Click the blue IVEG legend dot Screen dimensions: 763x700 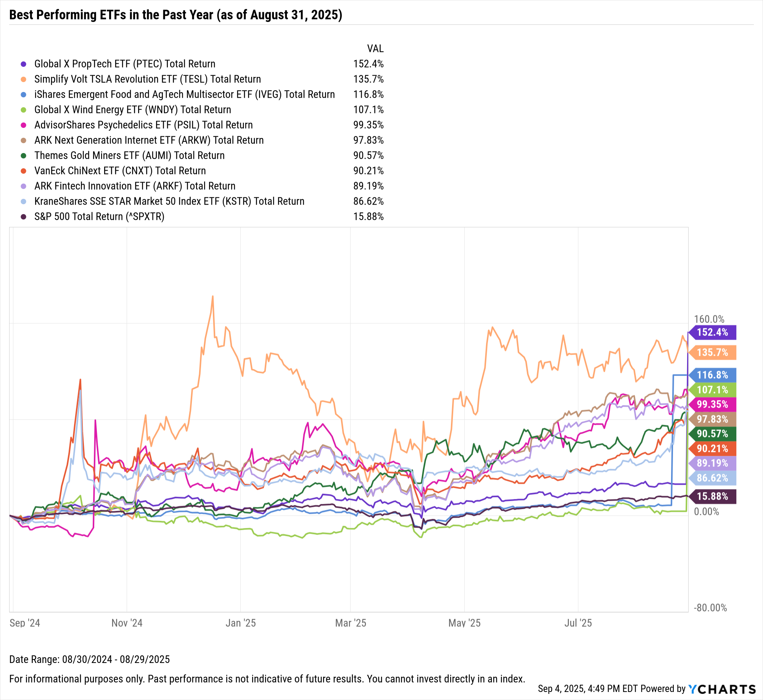23,95
